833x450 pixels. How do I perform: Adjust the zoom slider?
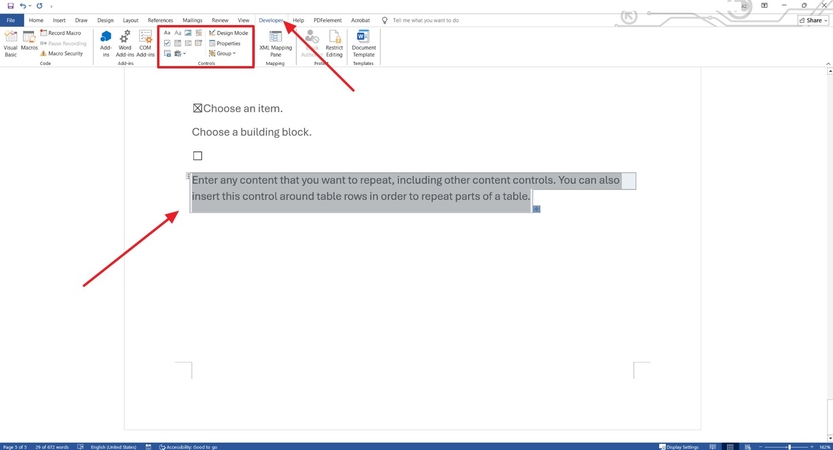pos(789,447)
